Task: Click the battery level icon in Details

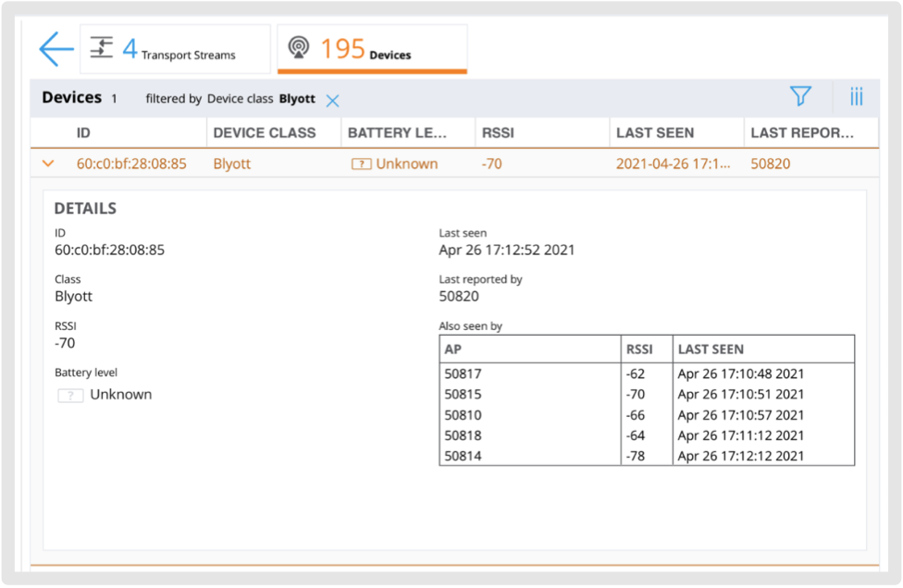Action: point(70,395)
